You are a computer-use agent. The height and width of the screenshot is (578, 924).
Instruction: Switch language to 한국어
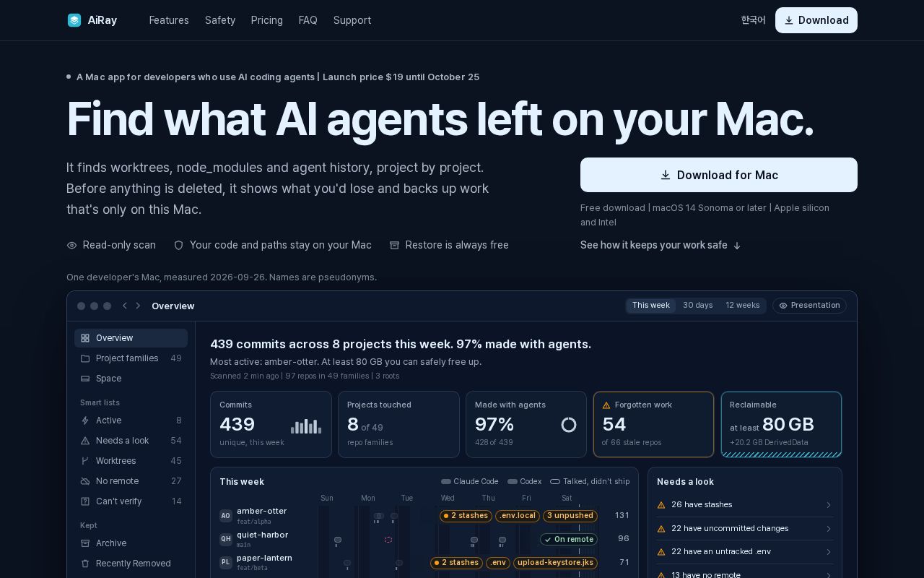[753, 20]
